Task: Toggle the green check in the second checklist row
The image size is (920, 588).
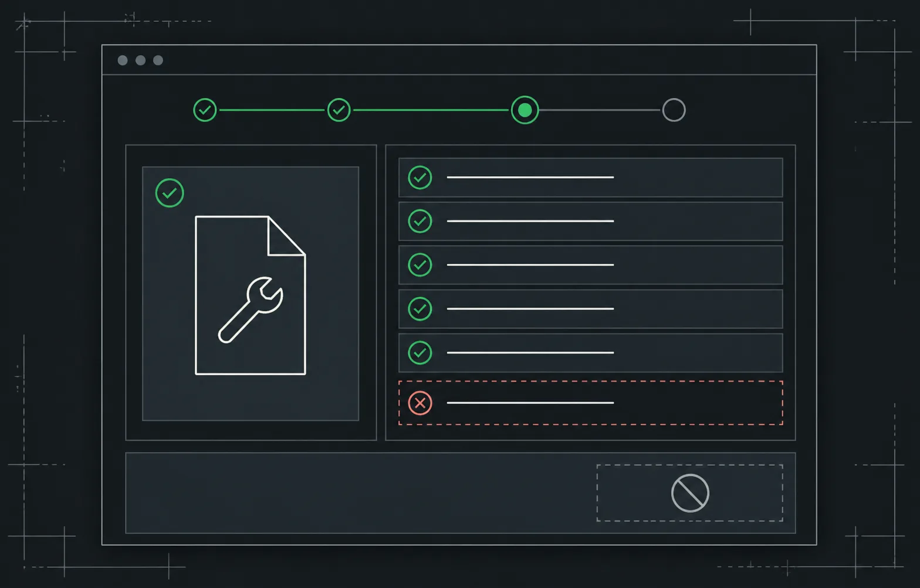Action: click(420, 221)
